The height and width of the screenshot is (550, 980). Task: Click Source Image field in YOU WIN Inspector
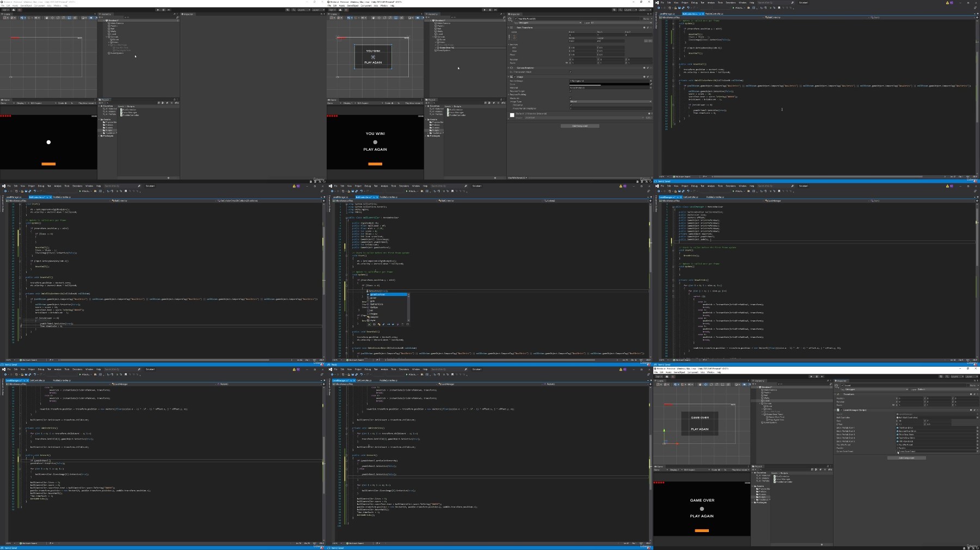click(609, 81)
